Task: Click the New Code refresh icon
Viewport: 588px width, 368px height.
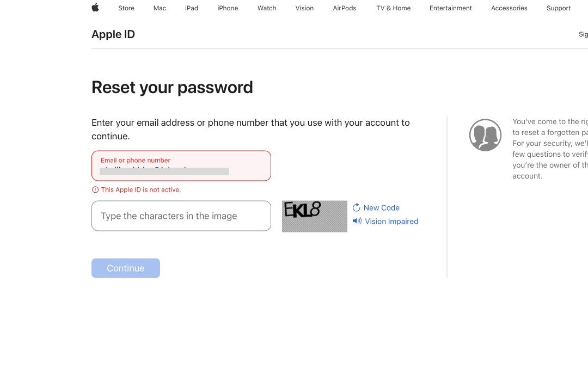Action: pos(357,207)
